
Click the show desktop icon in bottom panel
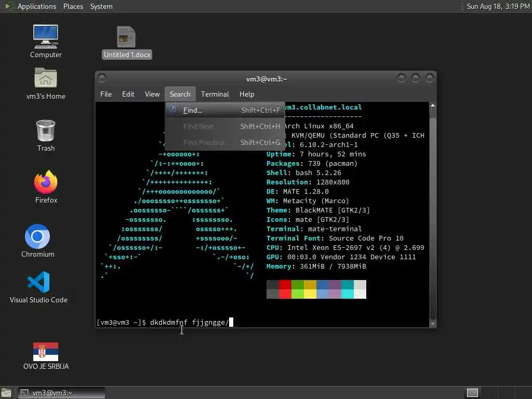[x=6, y=393]
